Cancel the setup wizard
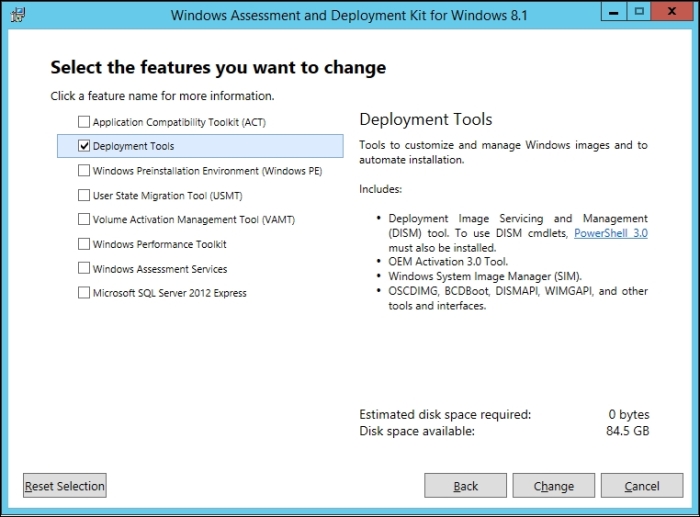The width and height of the screenshot is (700, 517). point(642,486)
